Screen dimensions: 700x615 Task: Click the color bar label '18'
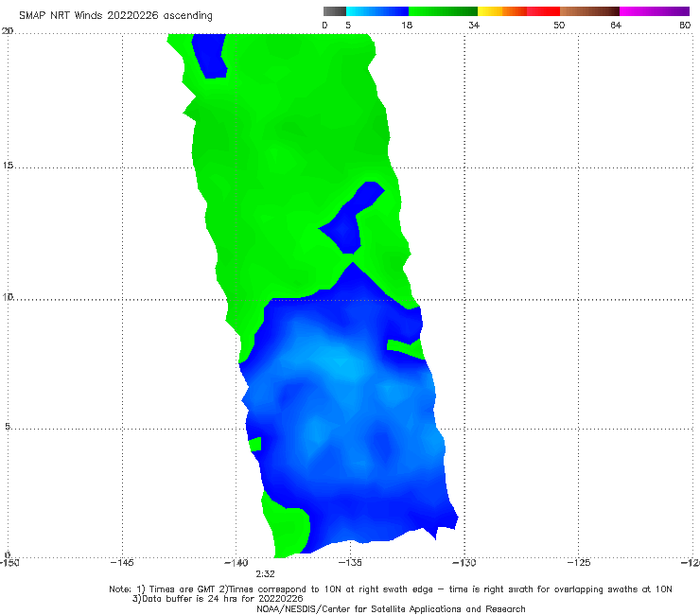pyautogui.click(x=407, y=25)
